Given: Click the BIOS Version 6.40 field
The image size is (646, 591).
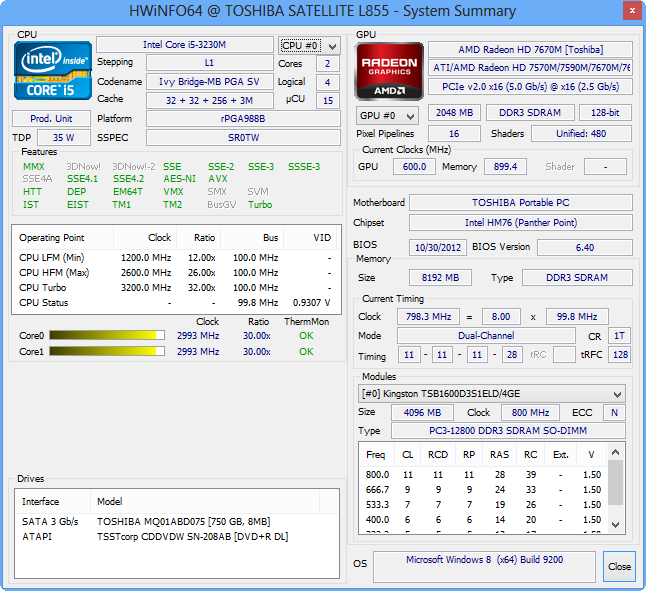Looking at the screenshot, I should [585, 248].
